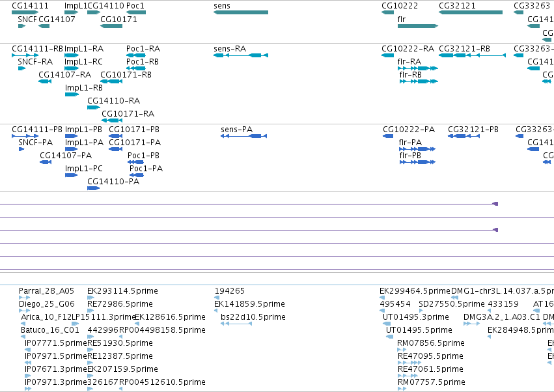Select the CG32121-RB transcript label
The height and width of the screenshot is (392, 554).
(464, 48)
